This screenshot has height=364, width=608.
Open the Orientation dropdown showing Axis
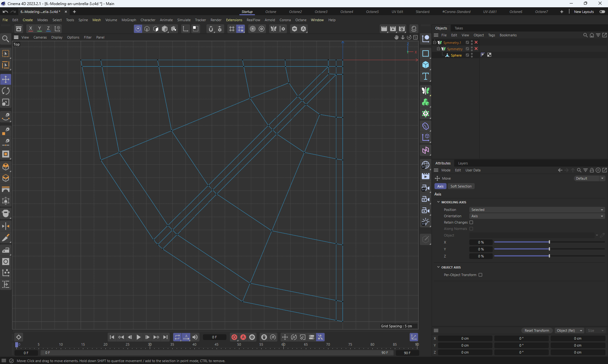pos(537,216)
